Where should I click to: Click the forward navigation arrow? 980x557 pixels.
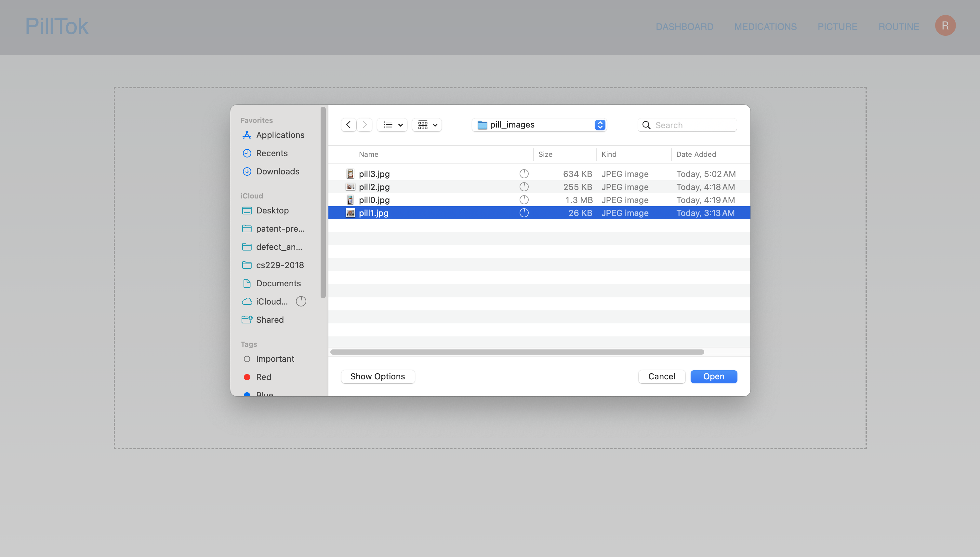coord(364,125)
